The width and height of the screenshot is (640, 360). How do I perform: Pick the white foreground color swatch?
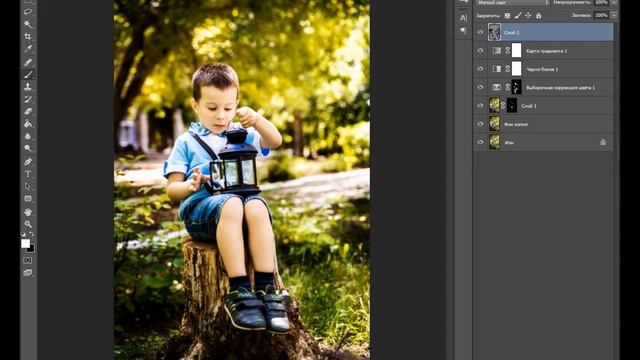[25, 244]
